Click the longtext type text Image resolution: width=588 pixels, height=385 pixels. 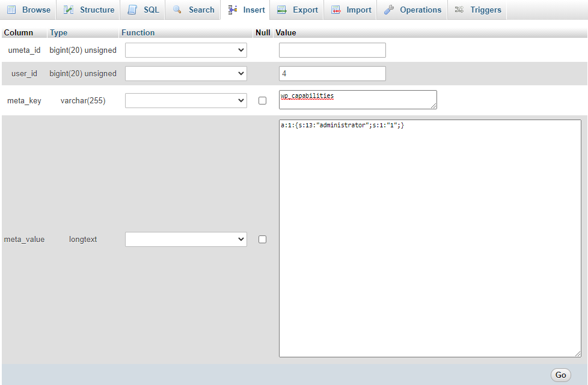tap(83, 239)
